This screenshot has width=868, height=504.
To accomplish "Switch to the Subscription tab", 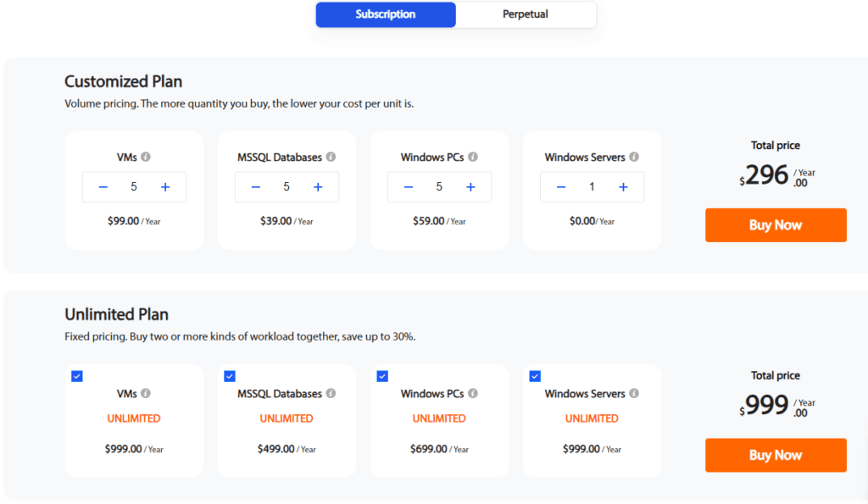I will [386, 14].
